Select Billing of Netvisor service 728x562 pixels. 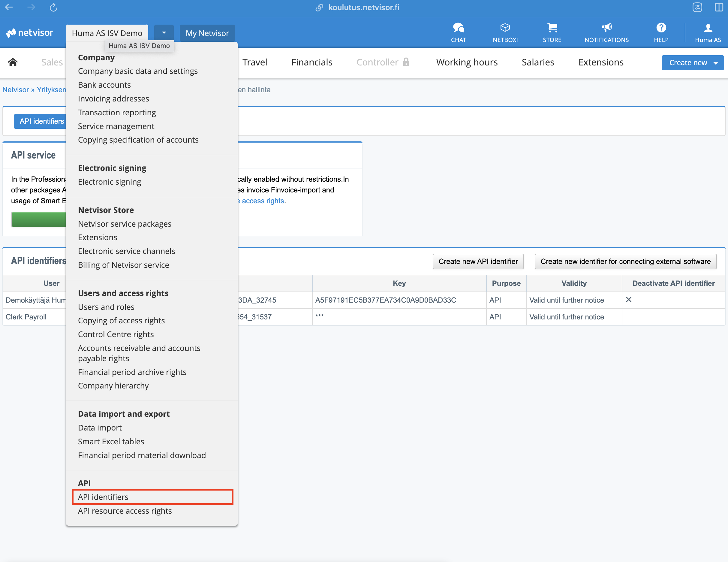(123, 265)
